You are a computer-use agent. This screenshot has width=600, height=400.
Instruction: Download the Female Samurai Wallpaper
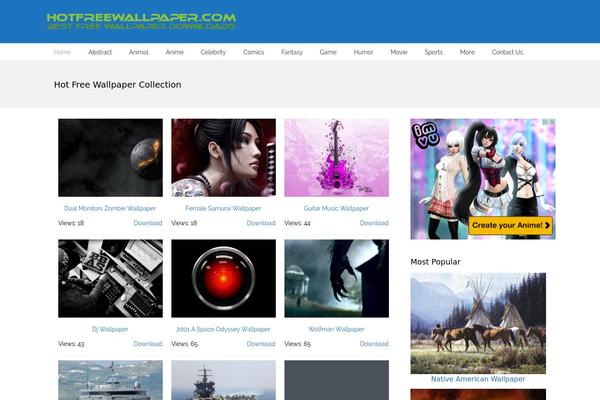(261, 223)
